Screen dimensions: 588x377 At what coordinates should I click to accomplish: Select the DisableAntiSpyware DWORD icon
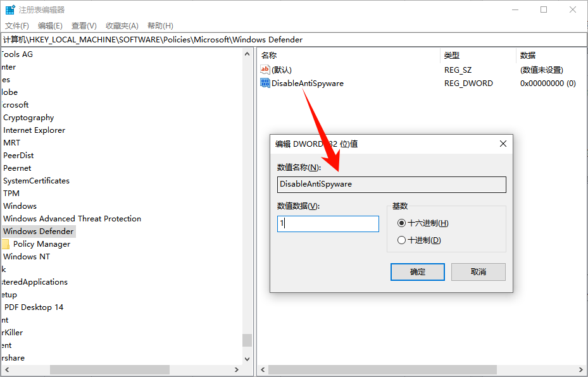pyautogui.click(x=265, y=83)
